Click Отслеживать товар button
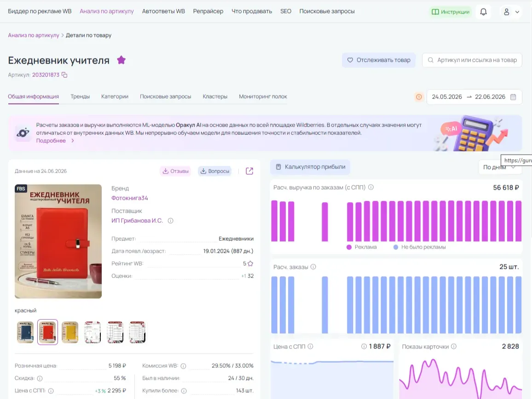This screenshot has height=399, width=532. (x=379, y=60)
